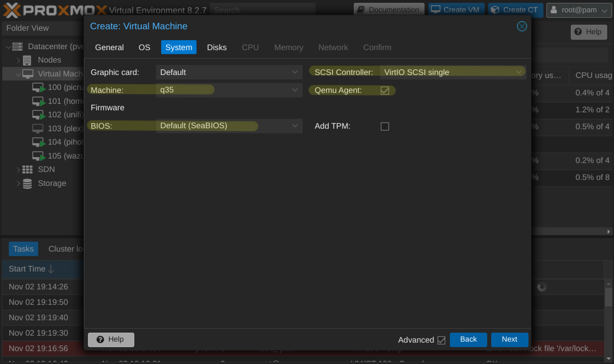
Task: Click the task list vertical scrollbar thumb
Action: 608,297
